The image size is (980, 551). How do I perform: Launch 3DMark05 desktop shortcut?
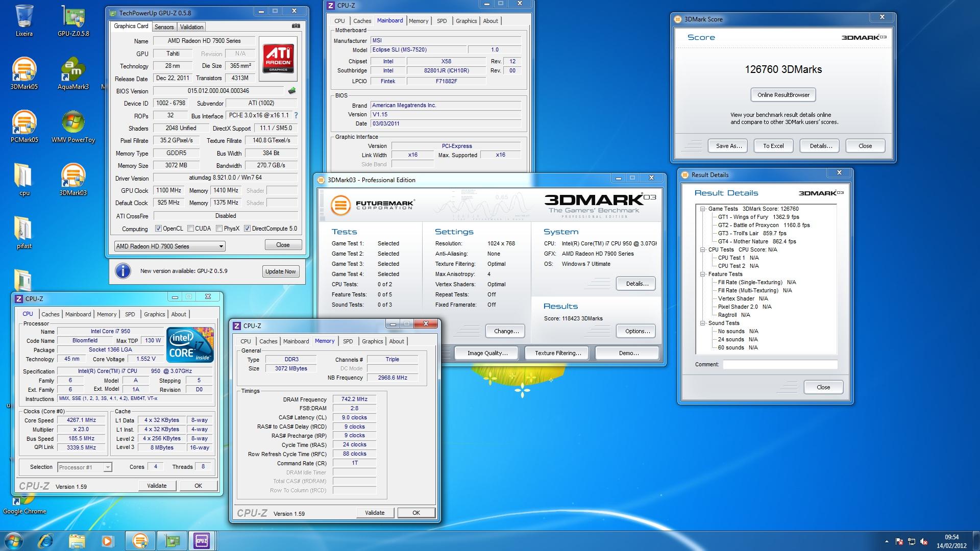pos(24,74)
